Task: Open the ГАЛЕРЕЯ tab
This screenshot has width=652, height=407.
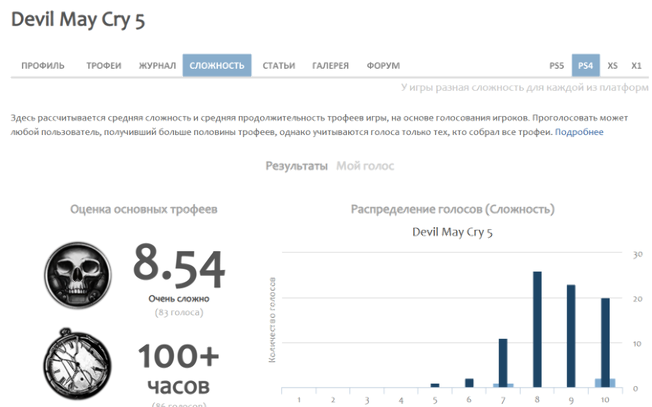Action: [x=330, y=66]
